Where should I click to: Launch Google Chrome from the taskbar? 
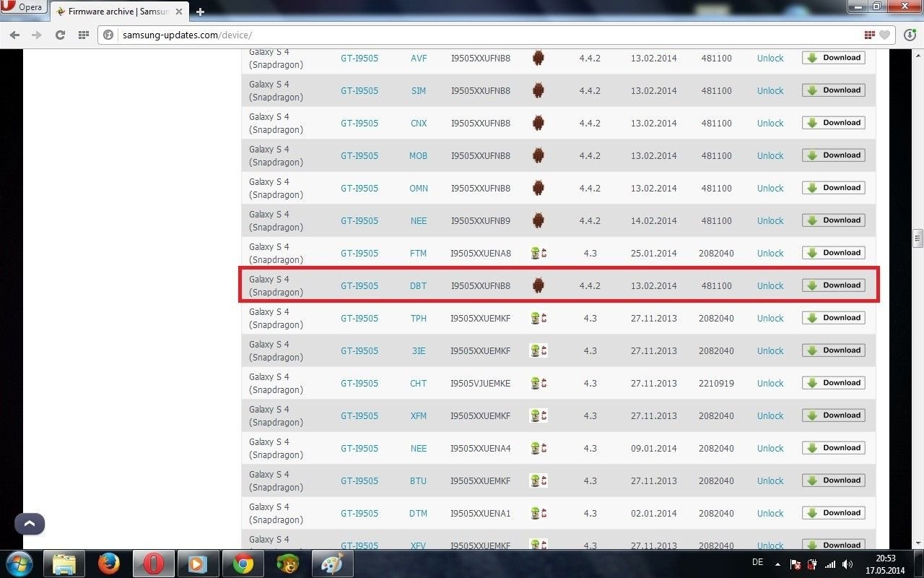pyautogui.click(x=243, y=564)
